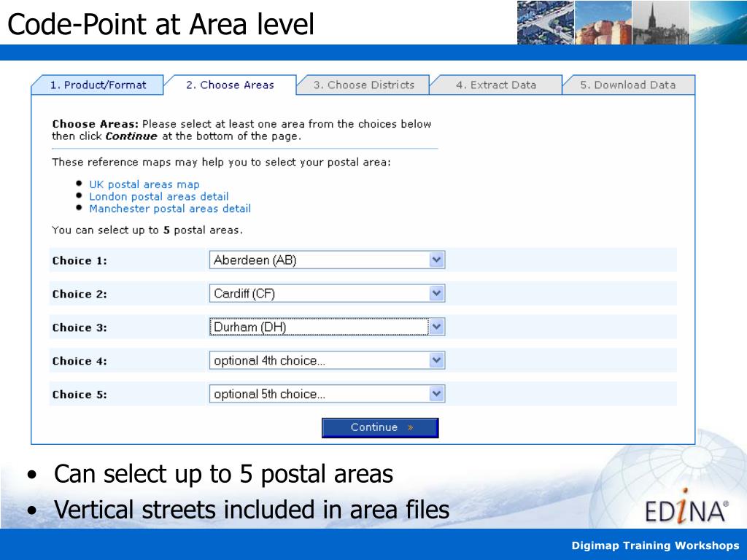Open the optional 4th choice combo box
This screenshot has height=560, width=747.
pos(328,360)
